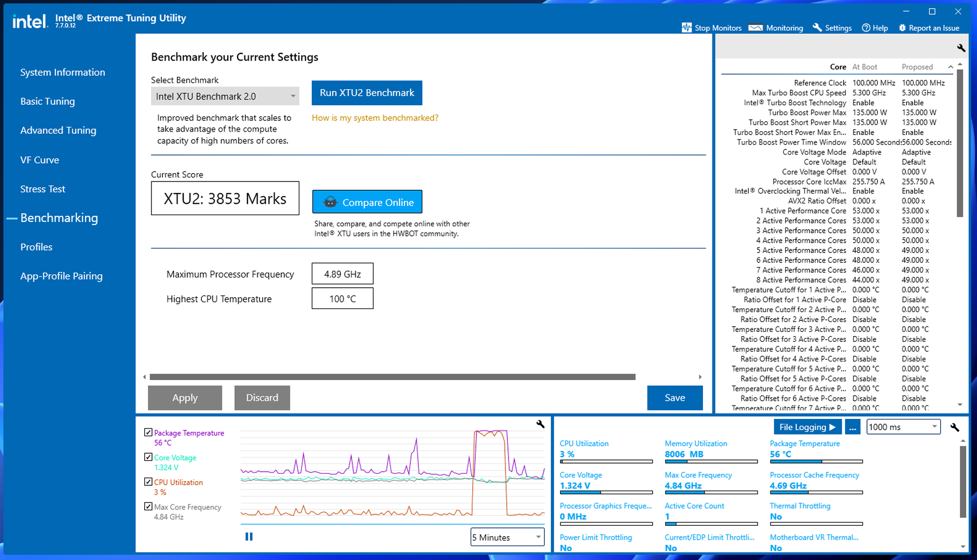977x560 pixels.
Task: Click the settings table vertical scrollbar thumb
Action: click(960, 143)
